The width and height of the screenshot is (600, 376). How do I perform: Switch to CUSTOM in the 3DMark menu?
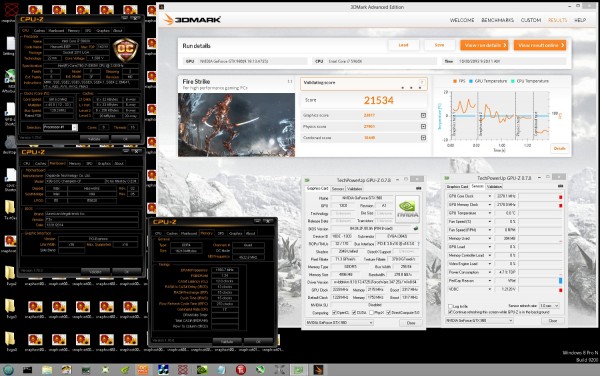(531, 20)
